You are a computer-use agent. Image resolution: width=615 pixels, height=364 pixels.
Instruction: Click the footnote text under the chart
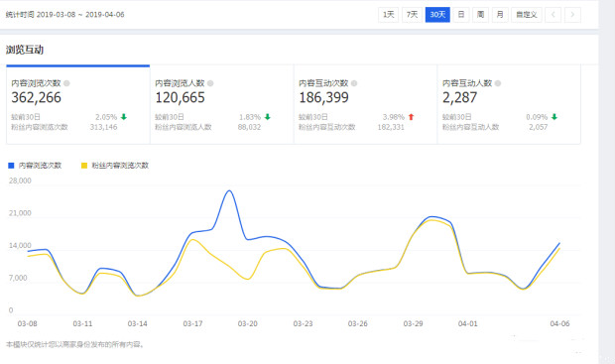(75, 345)
